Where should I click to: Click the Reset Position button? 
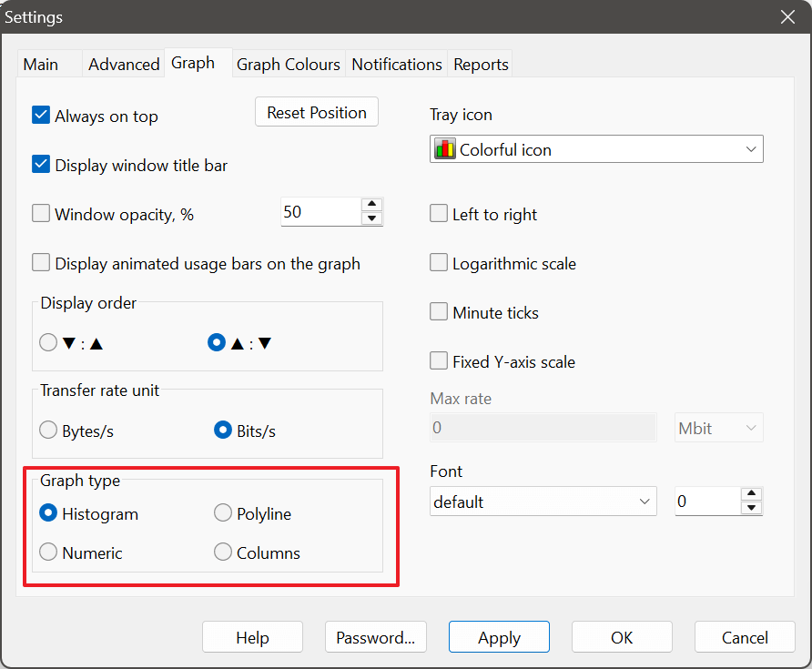pos(316,113)
